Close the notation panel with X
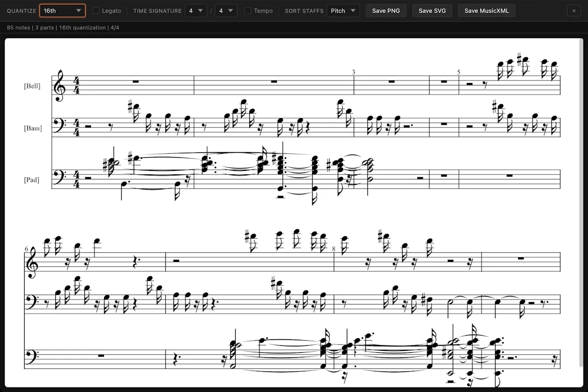This screenshot has width=588, height=392. 574,11
